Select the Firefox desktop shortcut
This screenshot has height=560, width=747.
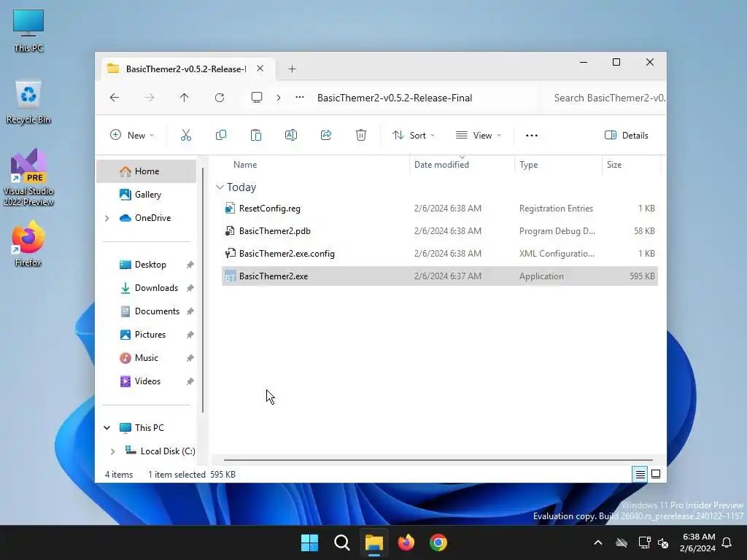click(28, 244)
